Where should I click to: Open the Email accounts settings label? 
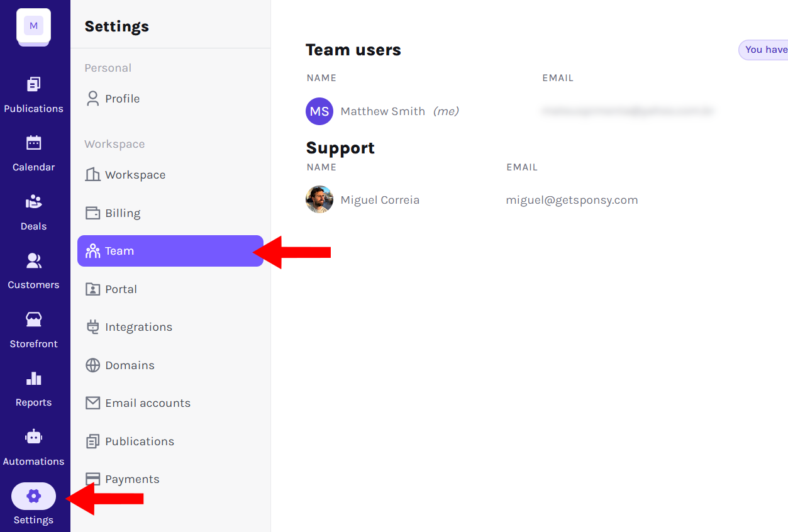148,403
